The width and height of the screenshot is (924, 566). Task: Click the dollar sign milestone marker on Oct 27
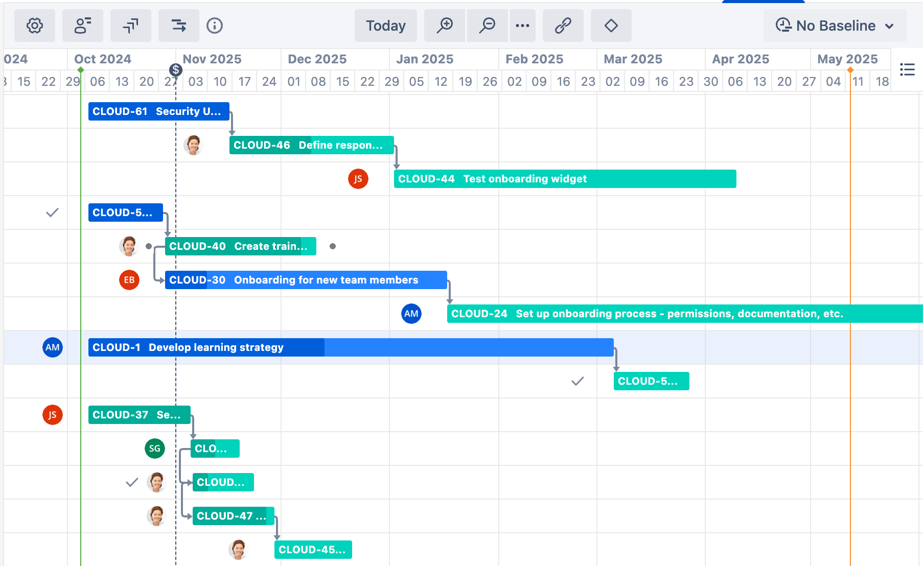click(176, 70)
